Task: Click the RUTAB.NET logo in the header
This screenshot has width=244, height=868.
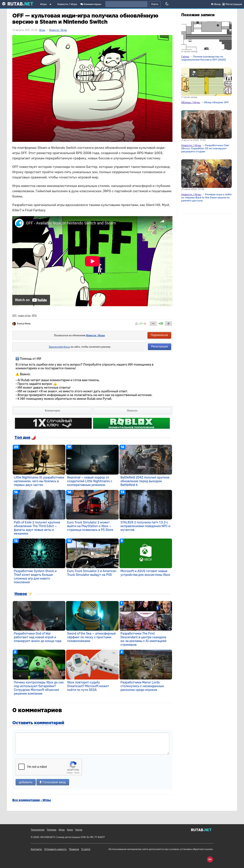Action: click(18, 4)
